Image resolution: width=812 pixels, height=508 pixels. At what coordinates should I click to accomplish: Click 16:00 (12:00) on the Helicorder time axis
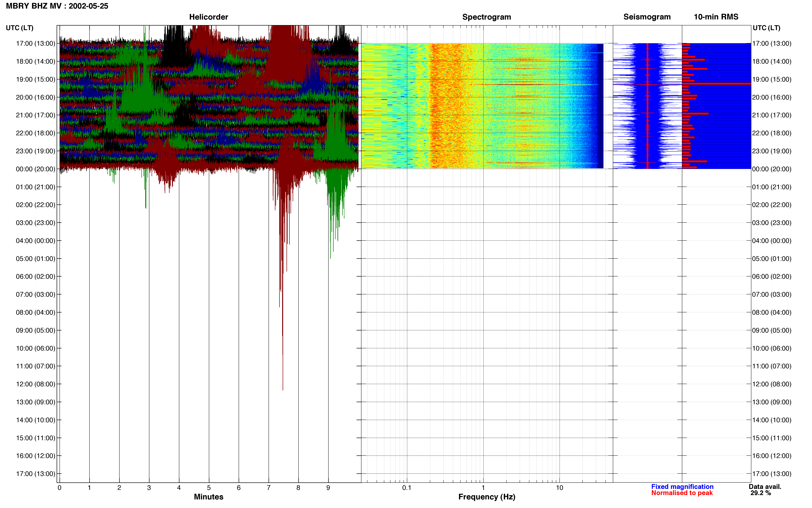tap(36, 456)
